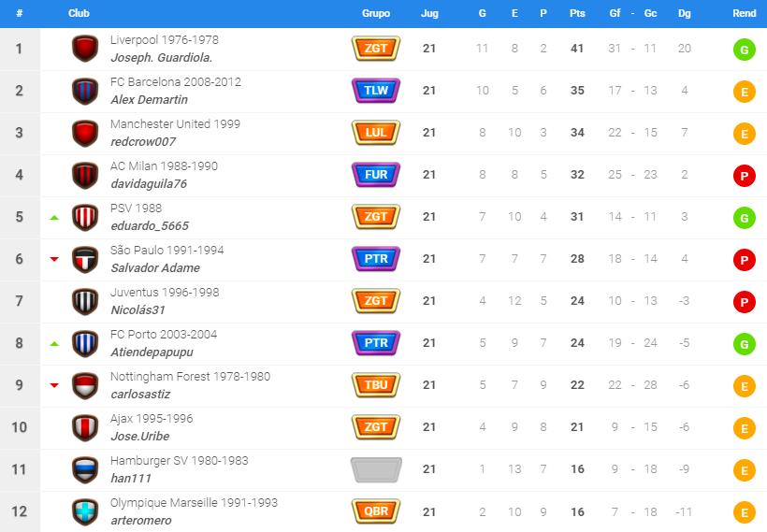Click Olympique Marseille's cross shield crest
The image size is (767, 532).
pyautogui.click(x=85, y=511)
